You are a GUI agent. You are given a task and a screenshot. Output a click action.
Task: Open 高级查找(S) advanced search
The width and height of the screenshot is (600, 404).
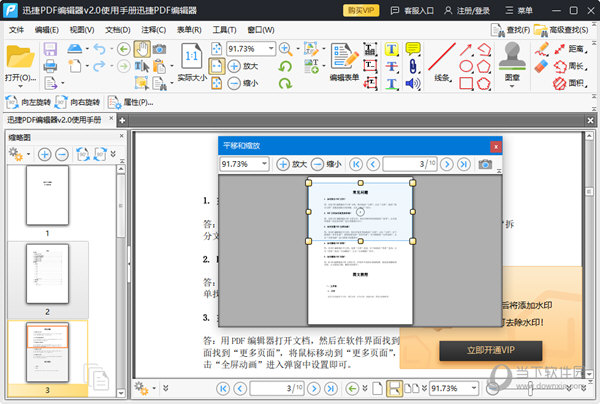(x=561, y=30)
